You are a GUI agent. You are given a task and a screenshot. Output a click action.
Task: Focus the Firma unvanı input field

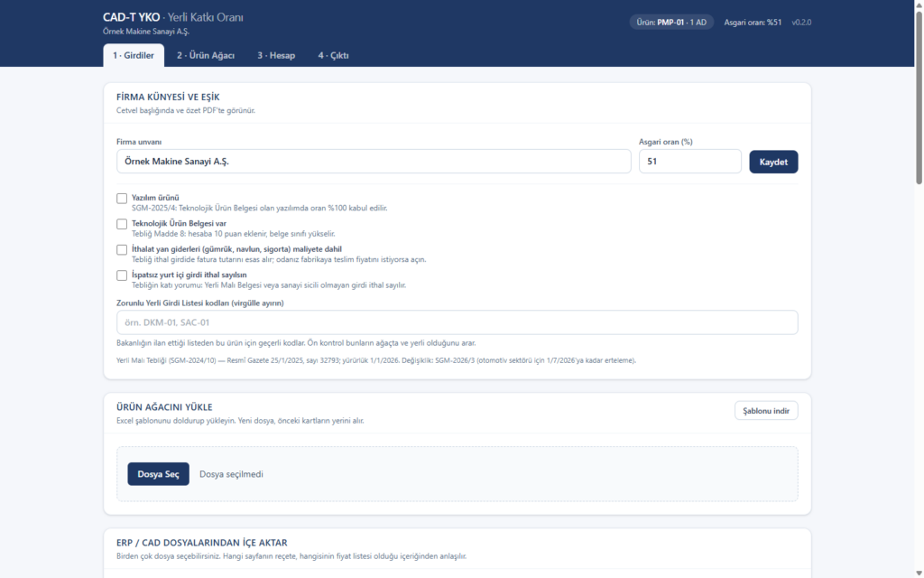point(374,161)
